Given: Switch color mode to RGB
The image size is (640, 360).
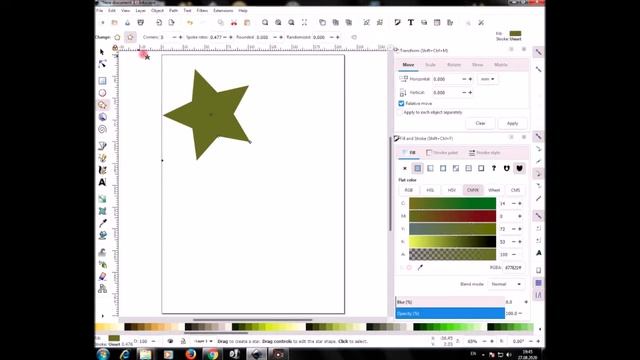Looking at the screenshot, I should tap(409, 190).
